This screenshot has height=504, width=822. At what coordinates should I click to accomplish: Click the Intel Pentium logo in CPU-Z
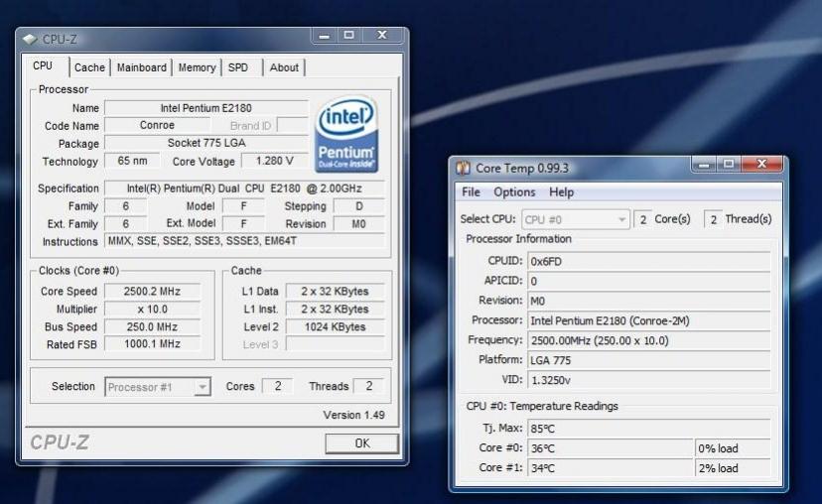point(346,134)
